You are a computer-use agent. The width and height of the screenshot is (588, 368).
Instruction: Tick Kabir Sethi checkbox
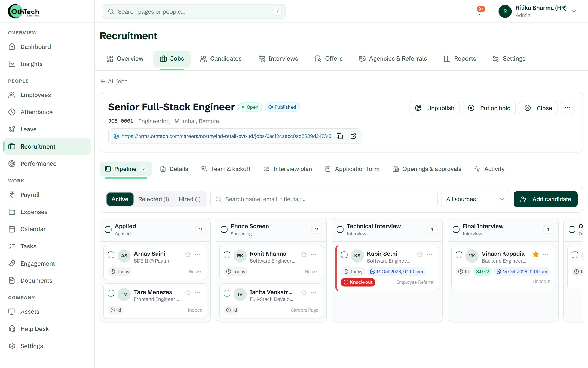tap(344, 255)
